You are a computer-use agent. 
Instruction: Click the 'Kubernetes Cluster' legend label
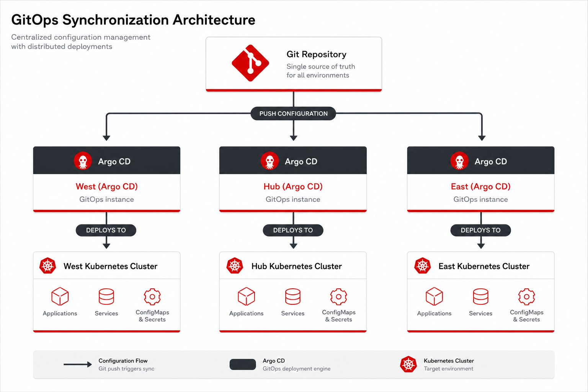coord(449,361)
